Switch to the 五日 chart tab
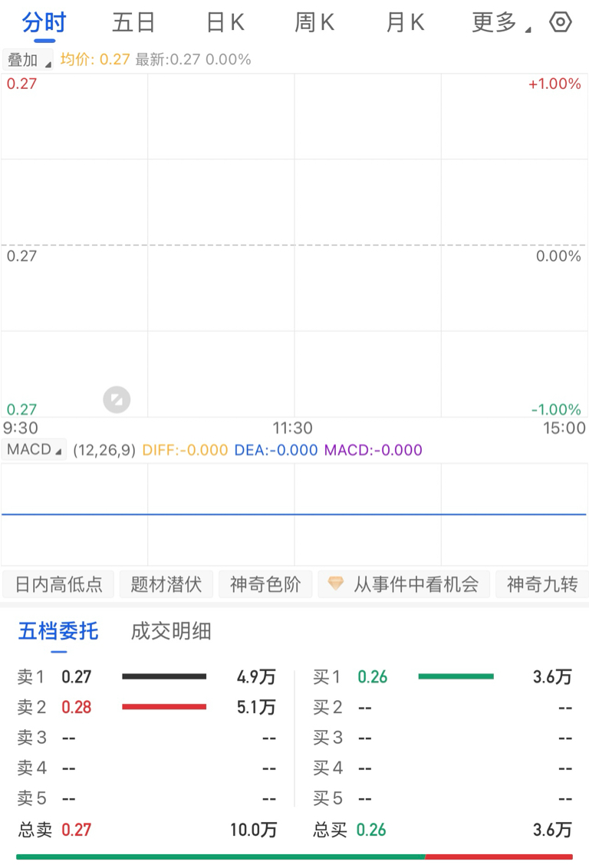589x868 pixels. [133, 23]
